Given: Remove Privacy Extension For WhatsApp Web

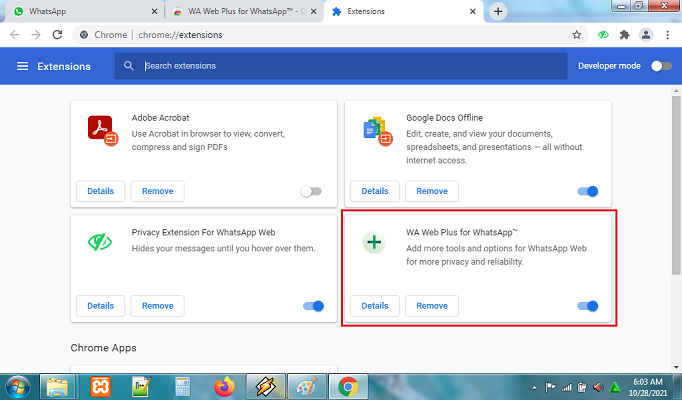Looking at the screenshot, I should pyautogui.click(x=157, y=306).
